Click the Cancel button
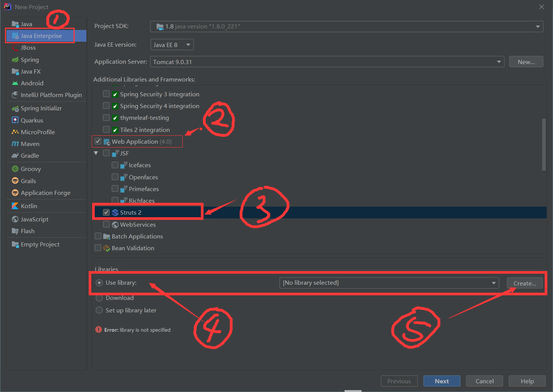Screen dimensions: 553x392 coord(484,381)
